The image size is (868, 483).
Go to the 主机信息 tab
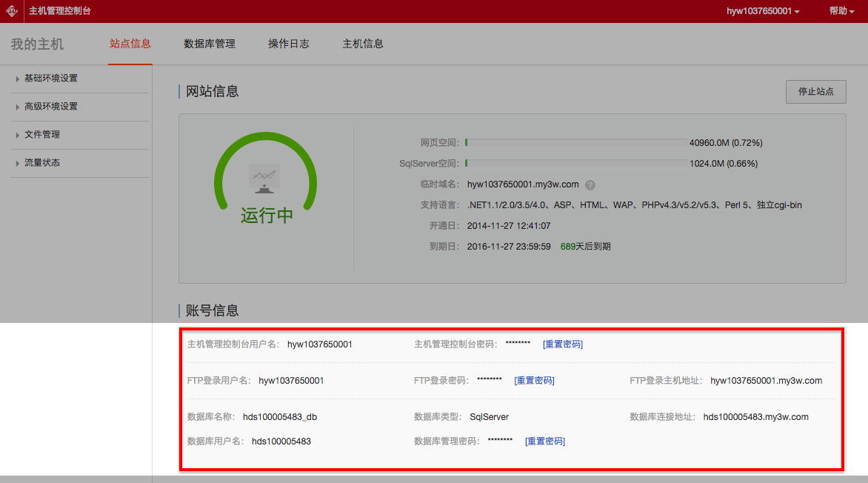pos(363,44)
